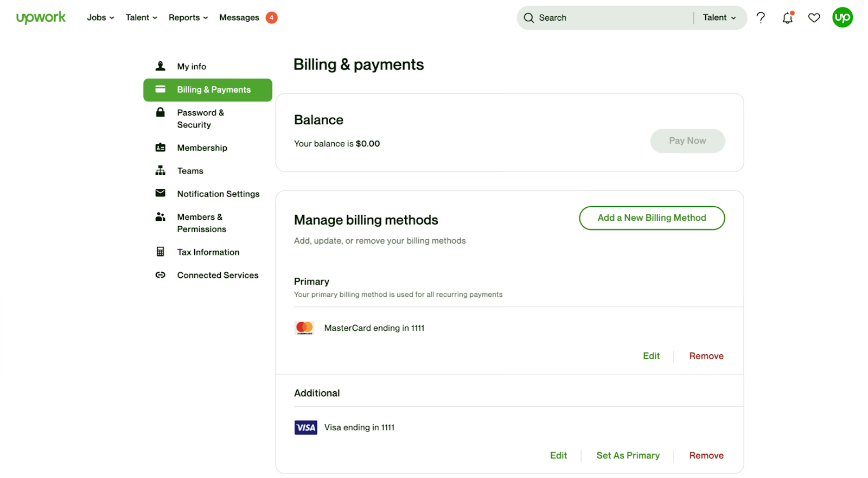Click the heart saved items icon
Viewport: 868px width, 478px height.
click(x=814, y=18)
